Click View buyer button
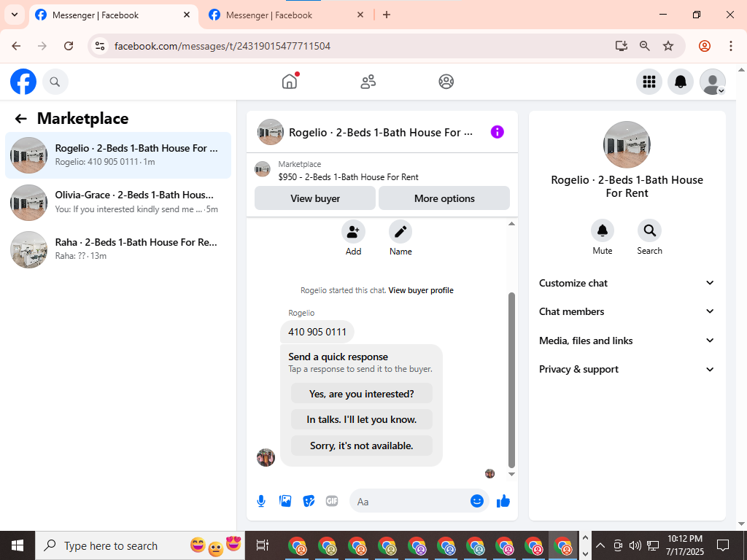 tap(315, 198)
